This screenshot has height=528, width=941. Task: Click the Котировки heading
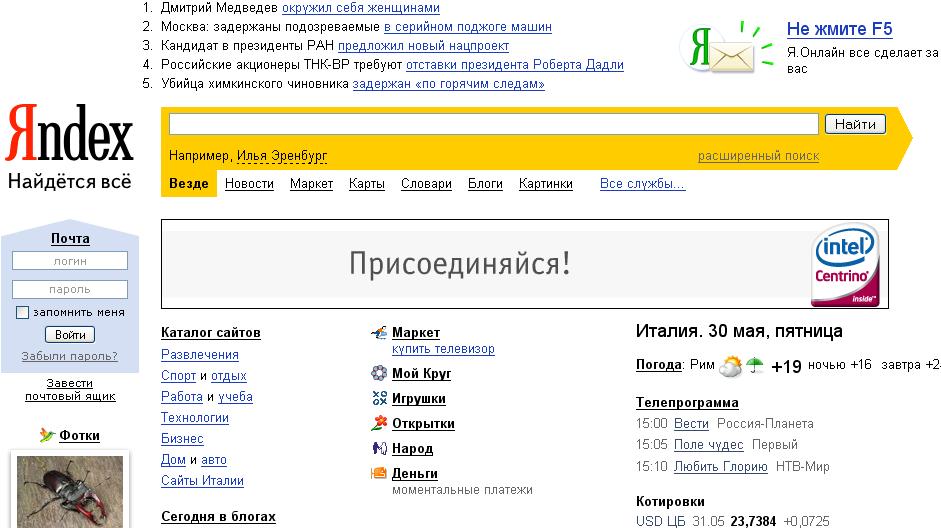670,502
